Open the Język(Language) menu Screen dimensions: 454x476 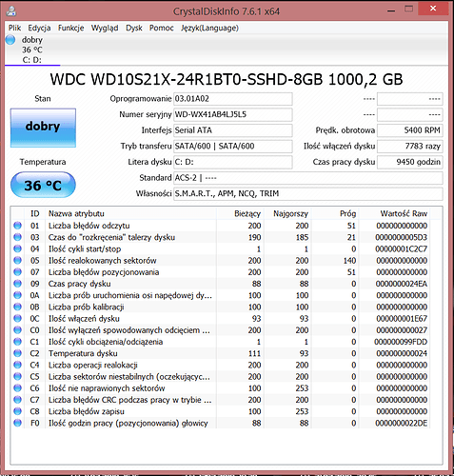[209, 28]
